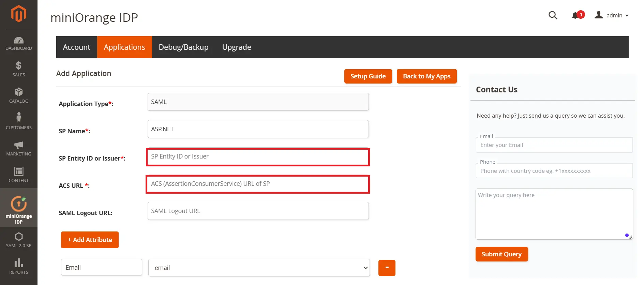
Task: Click the Contact Us heading
Action: (x=497, y=90)
